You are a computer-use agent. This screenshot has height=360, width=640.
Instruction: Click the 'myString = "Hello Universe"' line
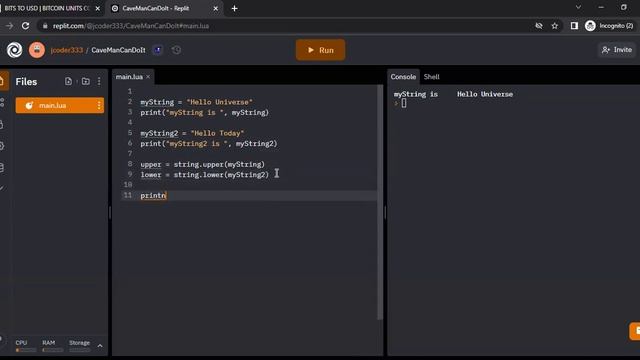[196, 102]
